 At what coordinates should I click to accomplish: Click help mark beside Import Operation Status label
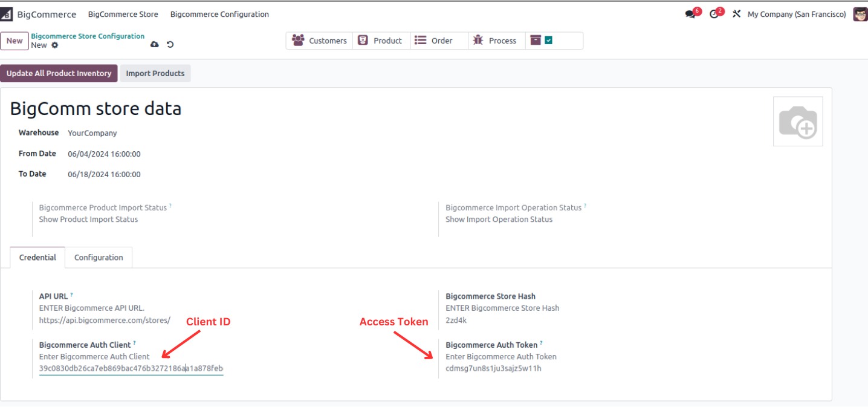click(585, 206)
